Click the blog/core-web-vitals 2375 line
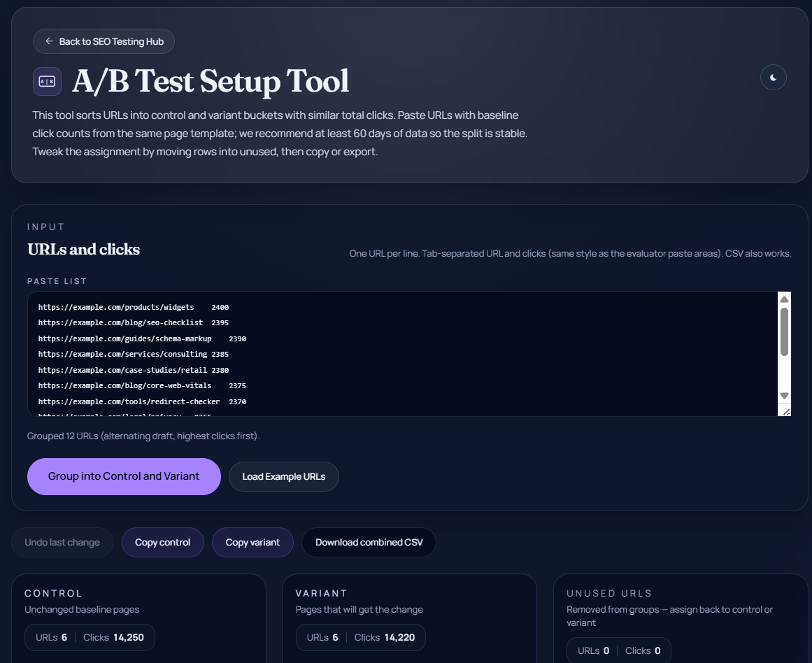812x663 pixels. [x=142, y=386]
